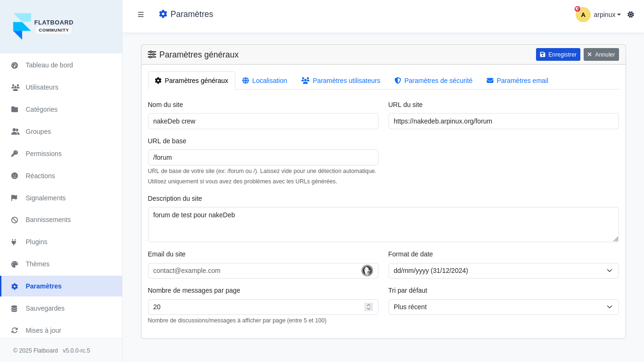Open arpinux user dropdown menu
The width and height of the screenshot is (644, 362).
607,15
